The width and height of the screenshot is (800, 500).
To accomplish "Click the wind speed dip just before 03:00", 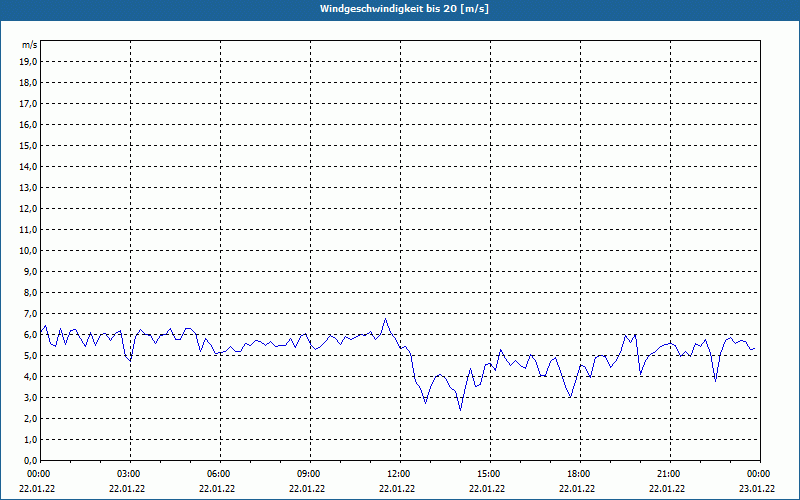I will tap(130, 361).
